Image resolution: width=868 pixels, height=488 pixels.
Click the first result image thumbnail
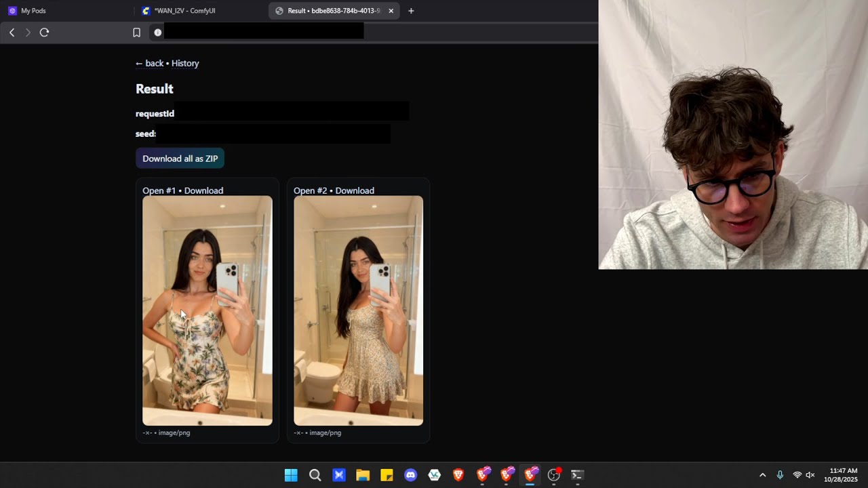(208, 310)
